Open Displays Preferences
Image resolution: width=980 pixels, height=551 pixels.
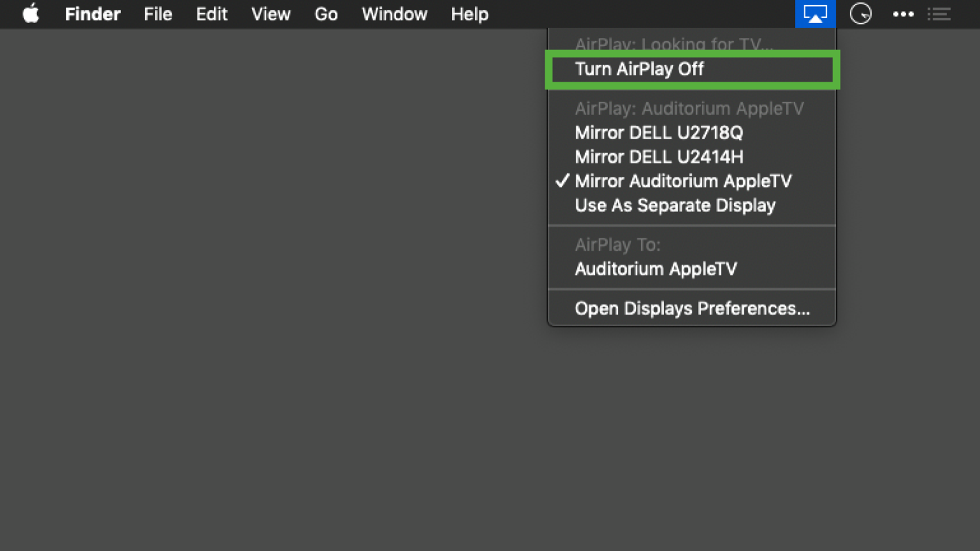coord(692,308)
